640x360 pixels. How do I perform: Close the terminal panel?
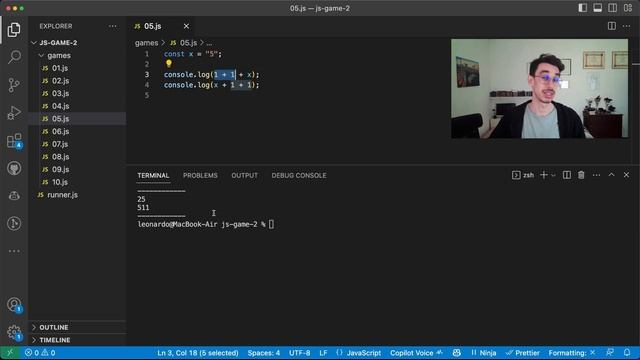tap(627, 175)
